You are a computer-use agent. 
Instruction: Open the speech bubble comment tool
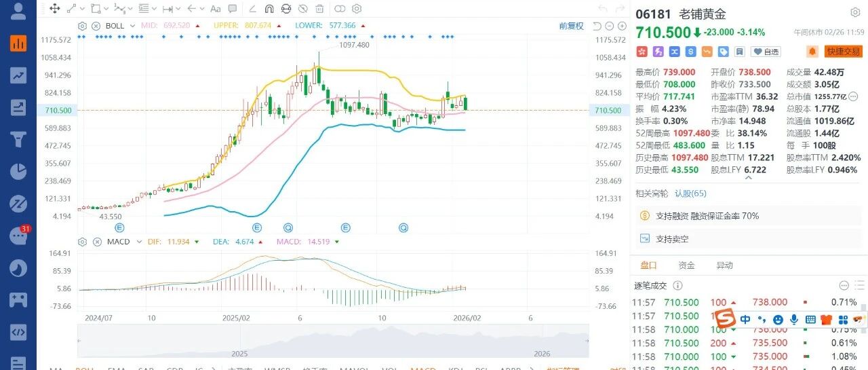pyautogui.click(x=233, y=9)
